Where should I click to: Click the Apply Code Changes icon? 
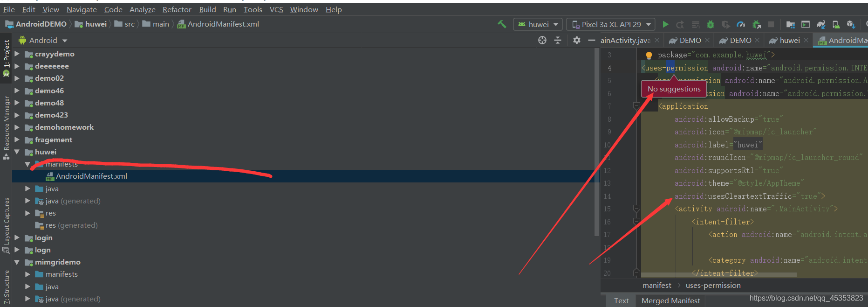click(696, 24)
